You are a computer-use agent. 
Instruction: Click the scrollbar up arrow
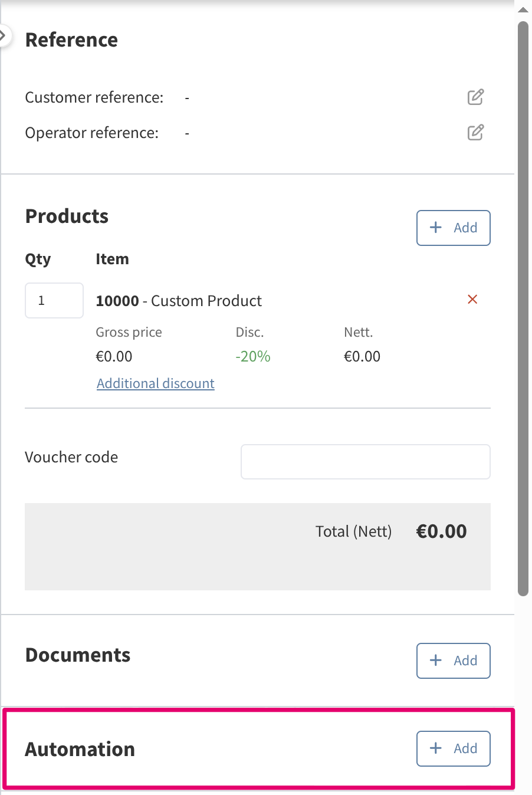(523, 9)
